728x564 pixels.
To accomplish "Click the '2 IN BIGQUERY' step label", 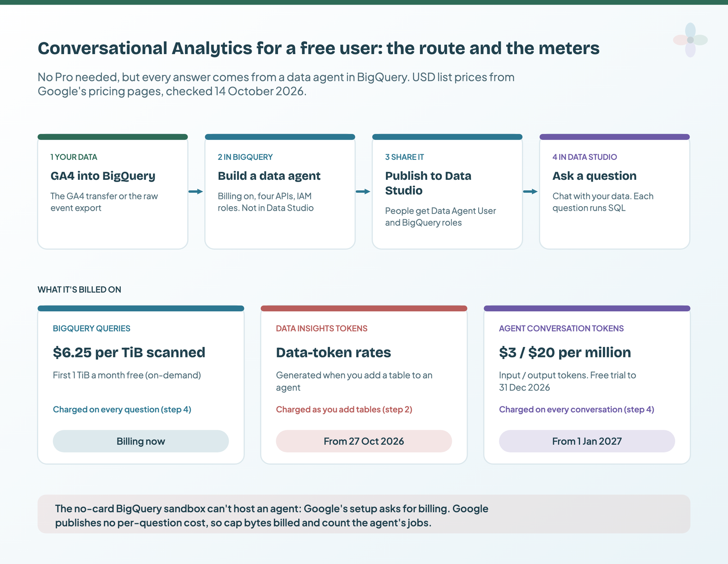I will (x=245, y=157).
